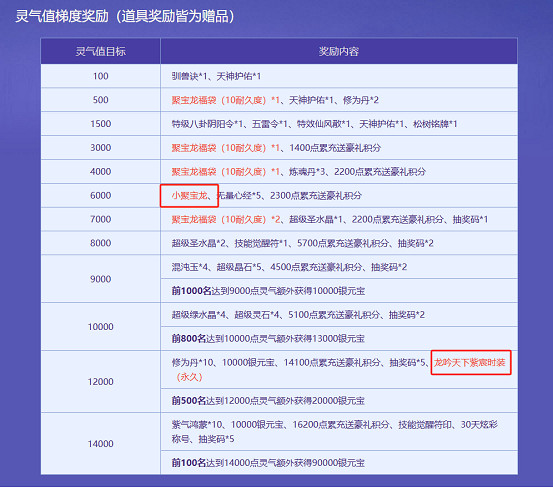
Task: Click the 4000 target cell
Action: point(101,171)
